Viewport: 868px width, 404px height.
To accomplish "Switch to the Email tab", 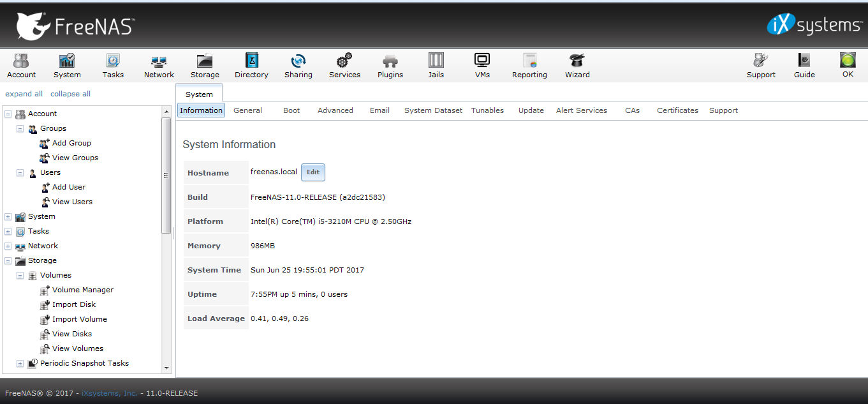I will pos(379,110).
